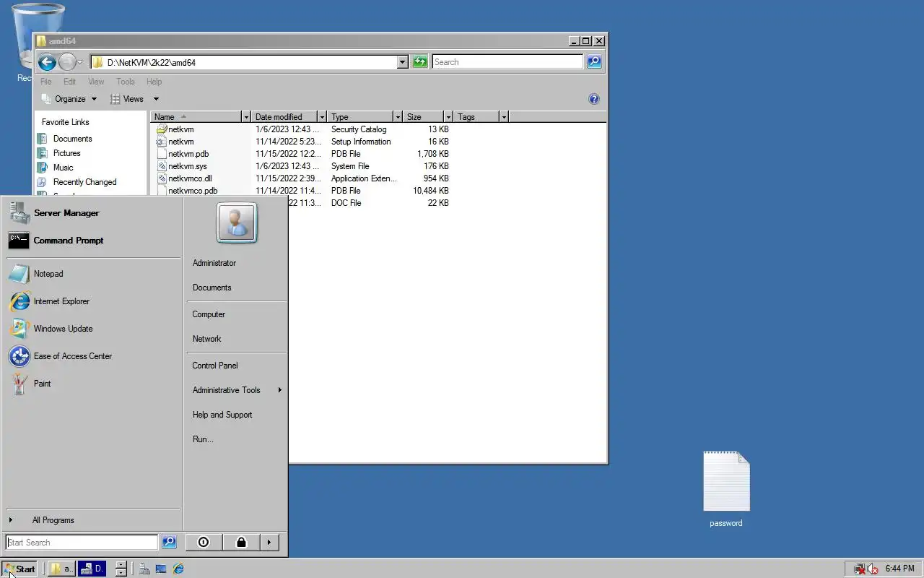The height and width of the screenshot is (578, 924).
Task: Open Pictures favorite link in Explorer
Action: [66, 153]
